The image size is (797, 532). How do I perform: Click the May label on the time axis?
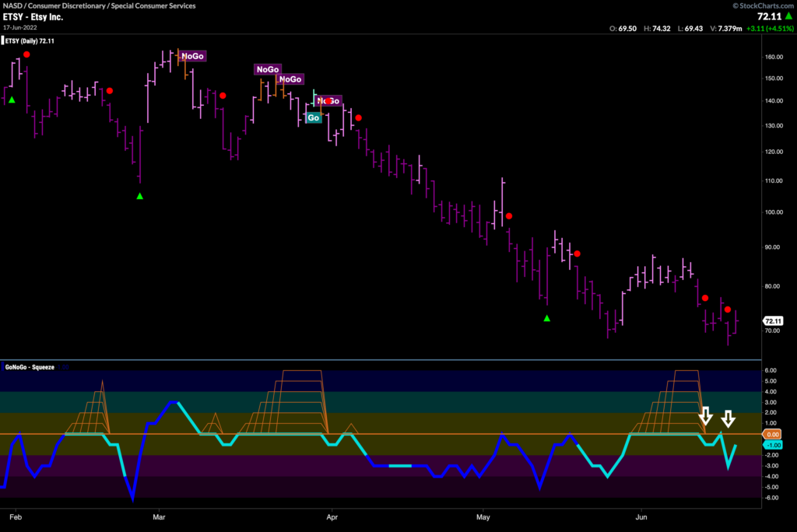pyautogui.click(x=483, y=517)
